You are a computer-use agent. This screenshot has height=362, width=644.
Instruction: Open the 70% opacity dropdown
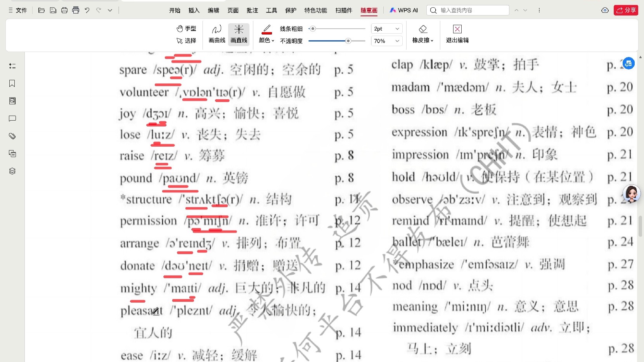(386, 41)
